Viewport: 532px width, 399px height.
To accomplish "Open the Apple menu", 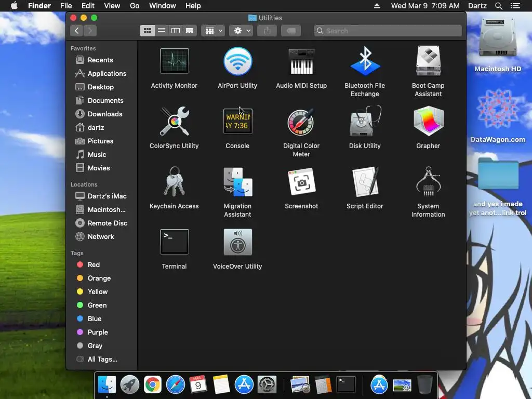I will [x=14, y=6].
